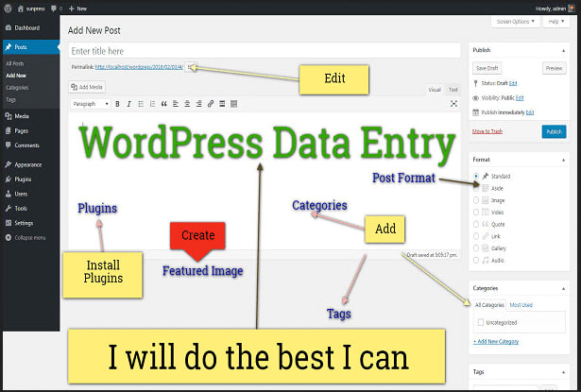
Task: Open Tools in sidebar
Action: point(21,208)
